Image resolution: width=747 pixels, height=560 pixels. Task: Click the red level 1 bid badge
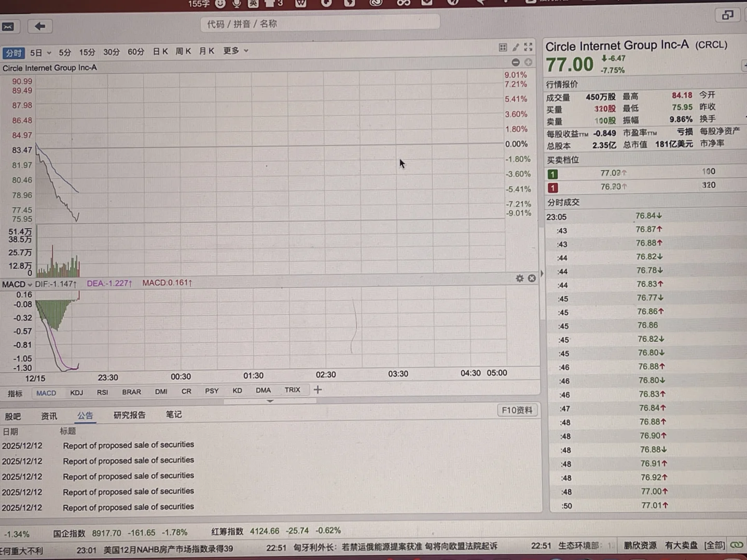point(554,188)
